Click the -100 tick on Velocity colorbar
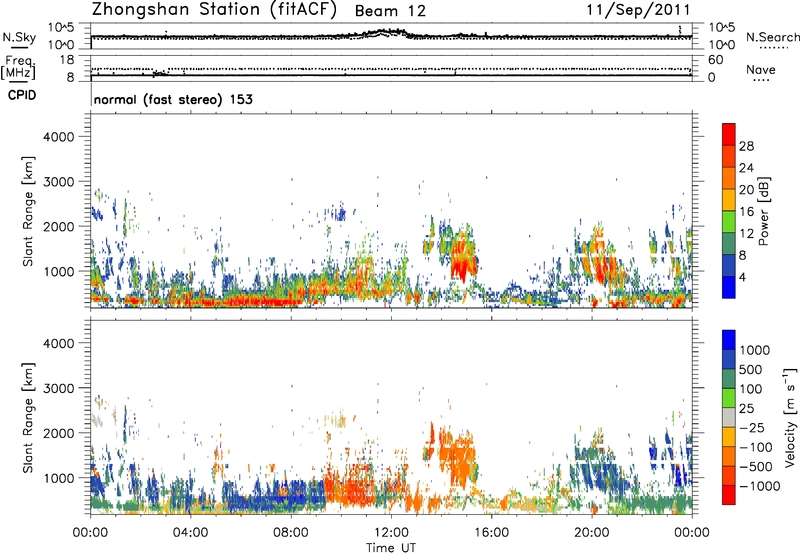Image resolution: width=800 pixels, height=554 pixels. coord(756,447)
